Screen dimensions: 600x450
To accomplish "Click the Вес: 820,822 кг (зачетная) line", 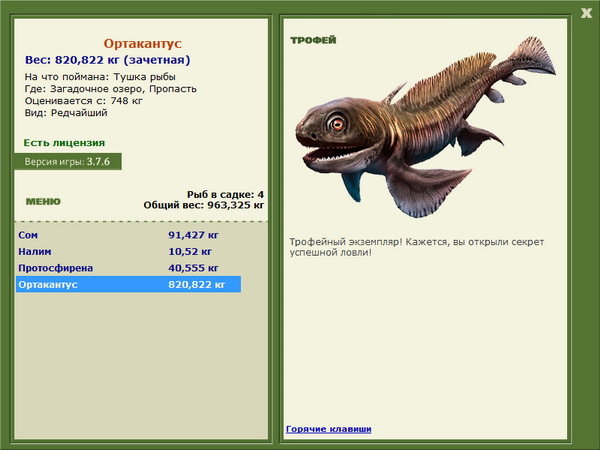I will click(x=108, y=60).
